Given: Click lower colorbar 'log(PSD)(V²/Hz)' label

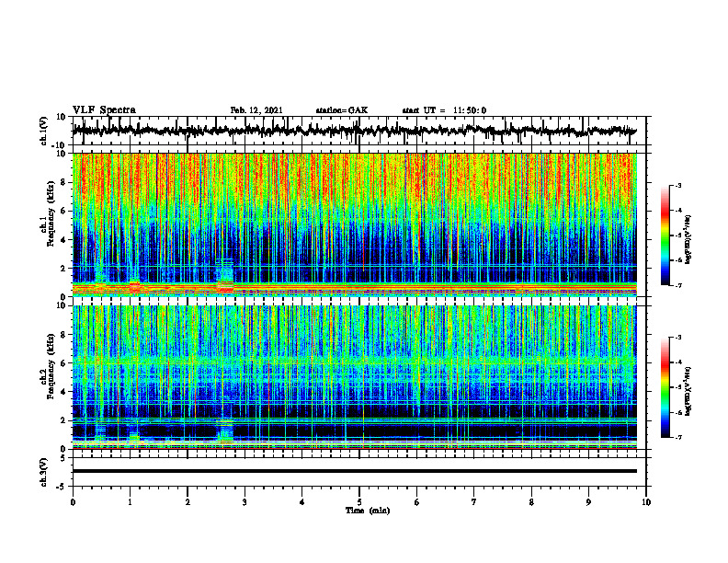Looking at the screenshot, I should pyautogui.click(x=688, y=391).
